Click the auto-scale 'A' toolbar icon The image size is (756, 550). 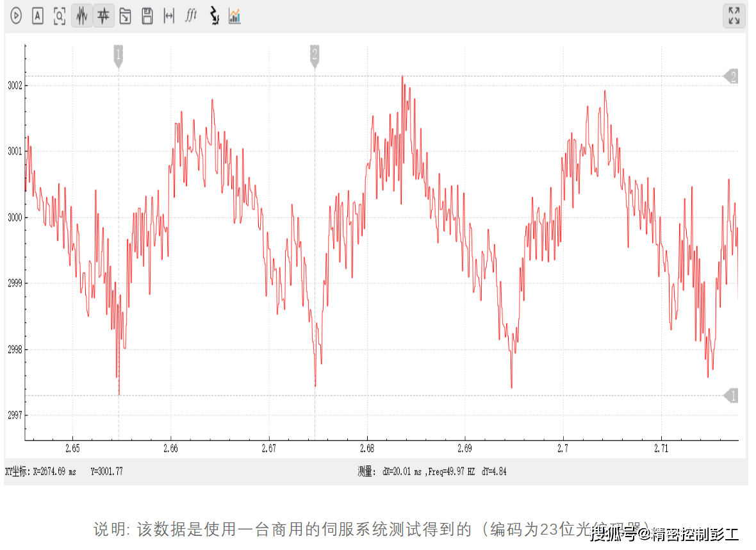coord(38,16)
